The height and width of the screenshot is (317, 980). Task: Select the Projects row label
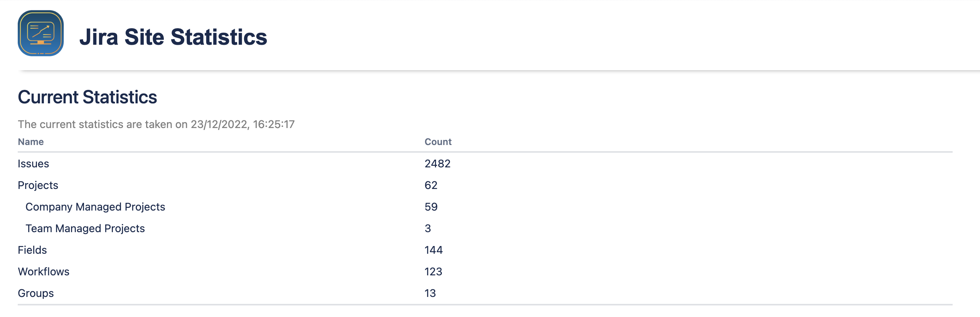tap(38, 185)
